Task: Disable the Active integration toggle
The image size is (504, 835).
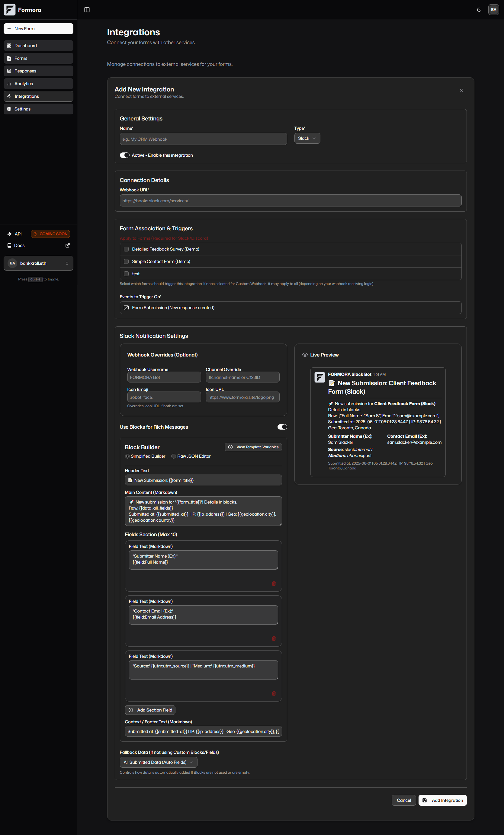Action: pyautogui.click(x=124, y=155)
